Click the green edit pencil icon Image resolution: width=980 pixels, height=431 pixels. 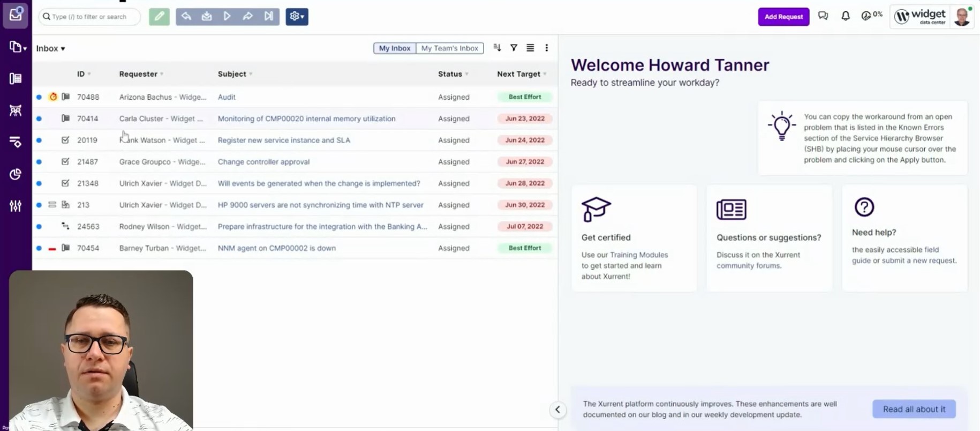pos(159,17)
